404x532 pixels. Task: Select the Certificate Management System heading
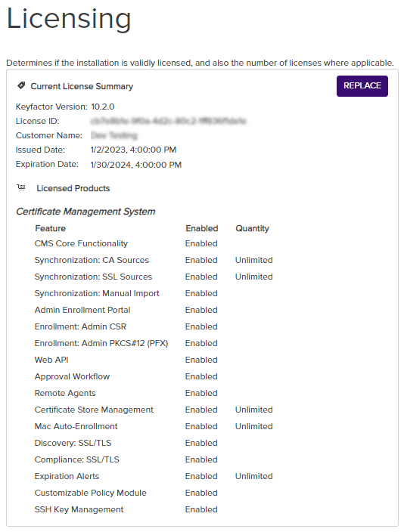coord(85,212)
